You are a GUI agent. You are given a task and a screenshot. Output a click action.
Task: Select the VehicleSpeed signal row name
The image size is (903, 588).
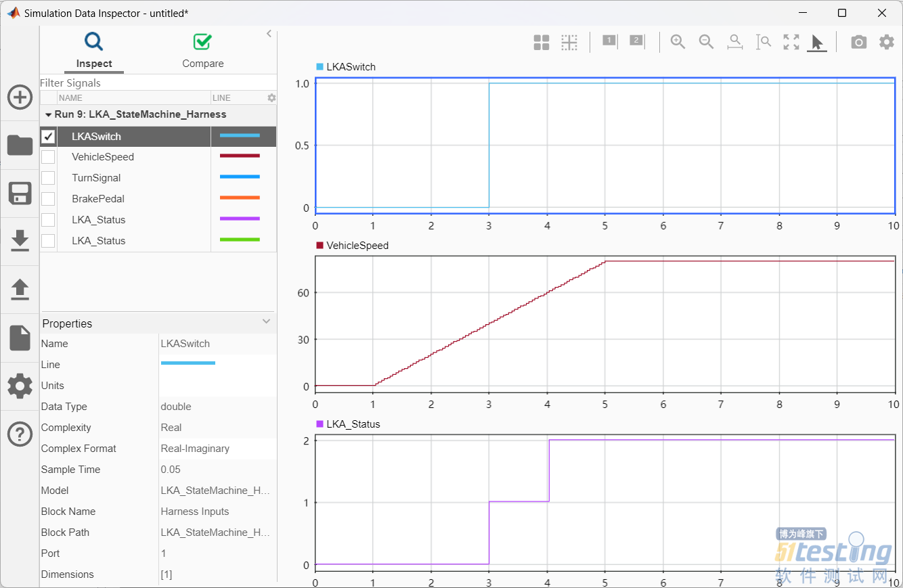pos(103,157)
